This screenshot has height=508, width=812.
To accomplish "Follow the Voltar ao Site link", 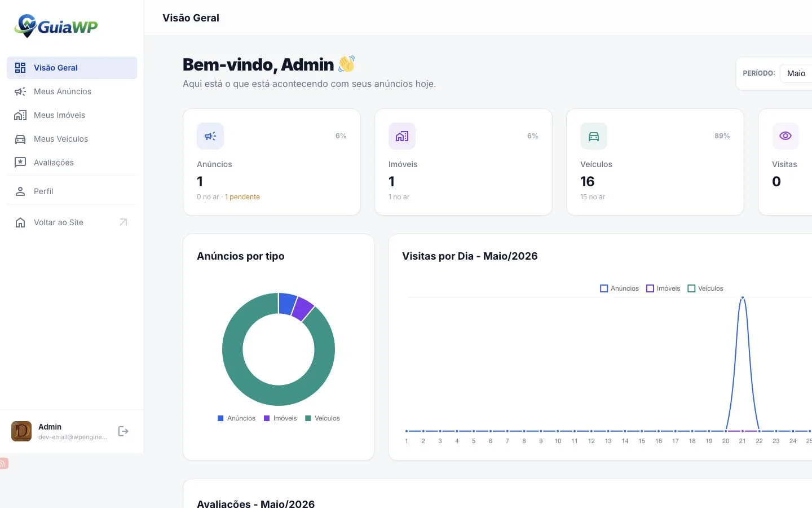I will pyautogui.click(x=72, y=222).
